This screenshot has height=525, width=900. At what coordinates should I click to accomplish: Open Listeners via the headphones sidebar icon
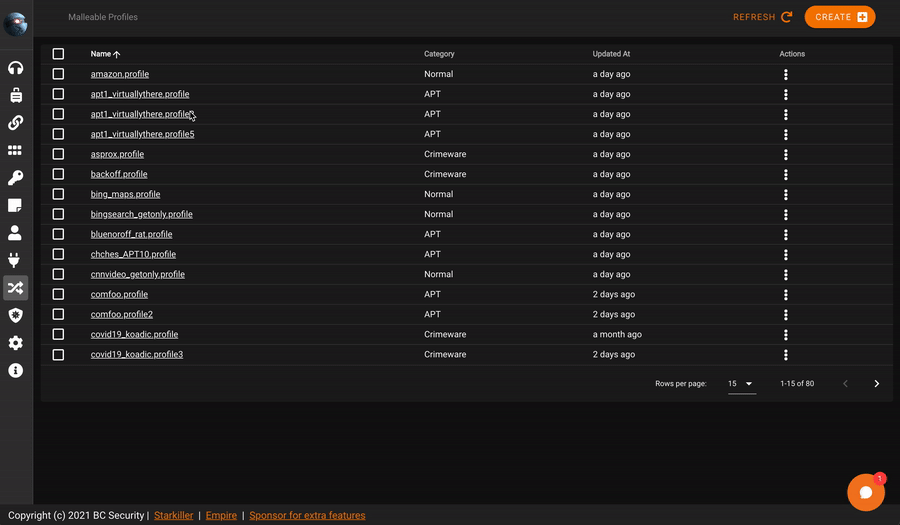[15, 68]
